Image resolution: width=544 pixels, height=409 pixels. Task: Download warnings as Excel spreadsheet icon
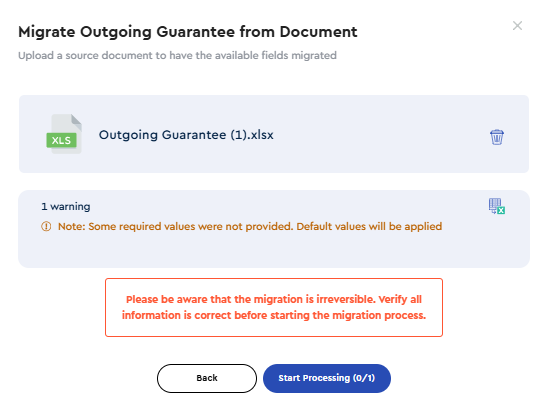(x=496, y=206)
